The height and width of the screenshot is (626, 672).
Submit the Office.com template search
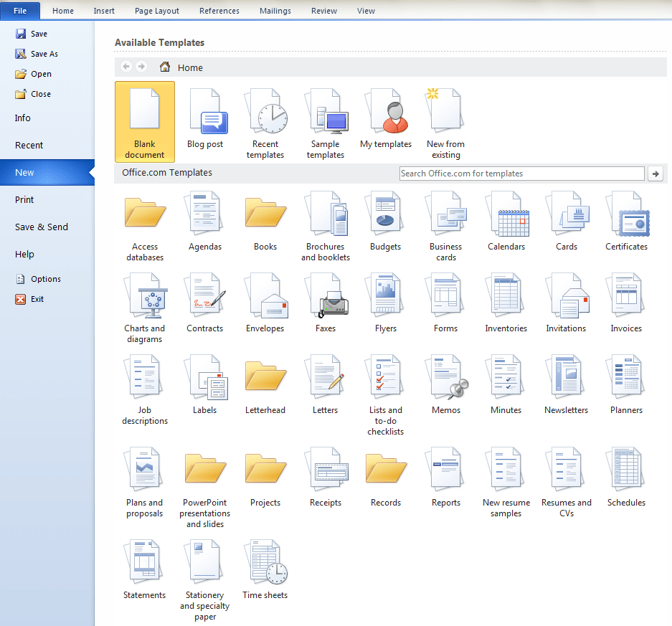tap(655, 173)
